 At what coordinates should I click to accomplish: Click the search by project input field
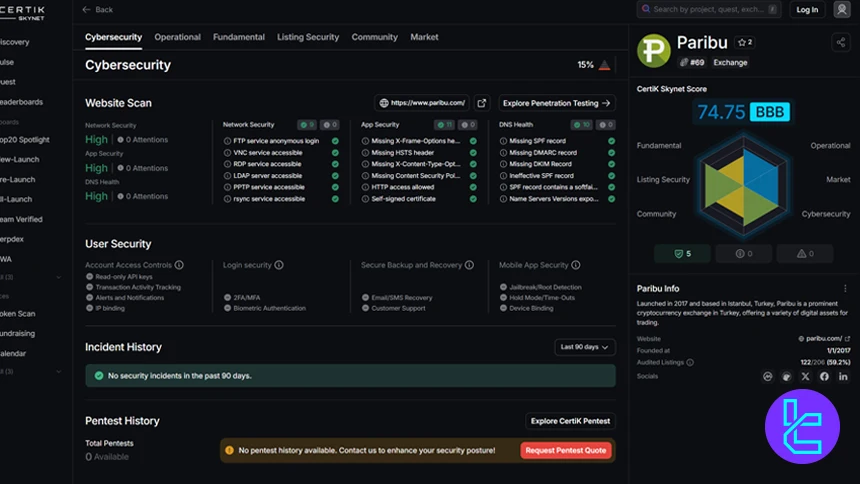pos(710,9)
